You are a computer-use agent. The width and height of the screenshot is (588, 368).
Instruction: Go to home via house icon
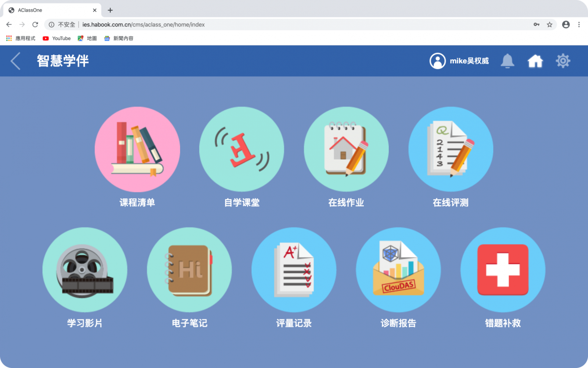click(x=535, y=61)
